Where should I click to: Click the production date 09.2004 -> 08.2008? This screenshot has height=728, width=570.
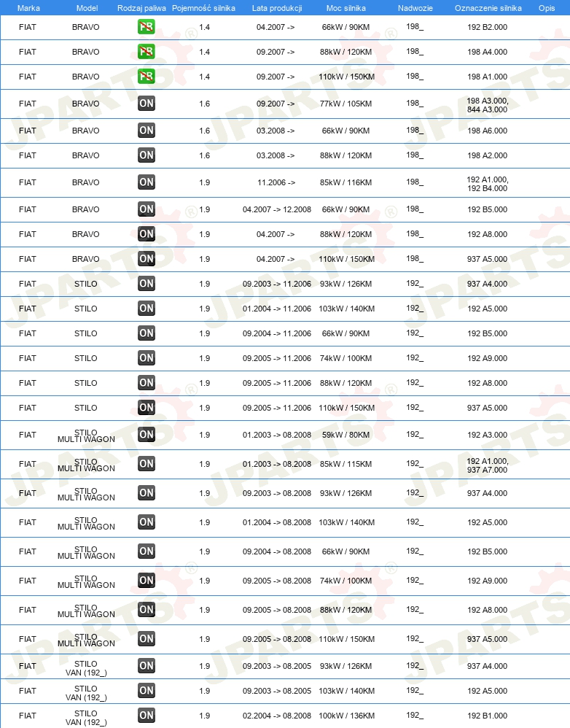(x=276, y=551)
